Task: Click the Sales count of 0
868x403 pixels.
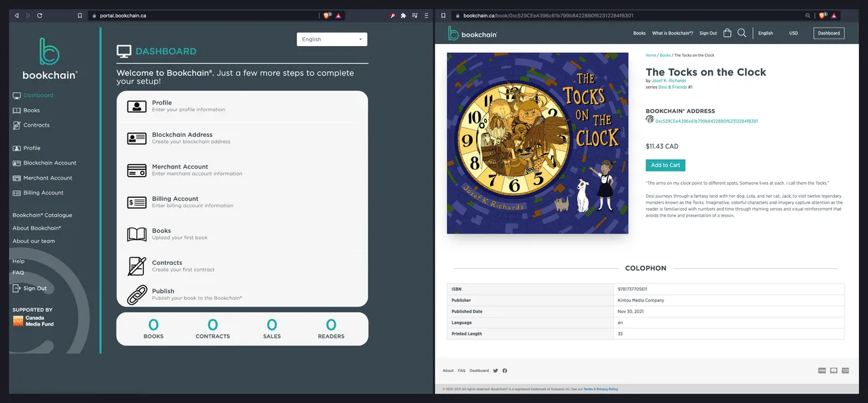Action: [272, 326]
